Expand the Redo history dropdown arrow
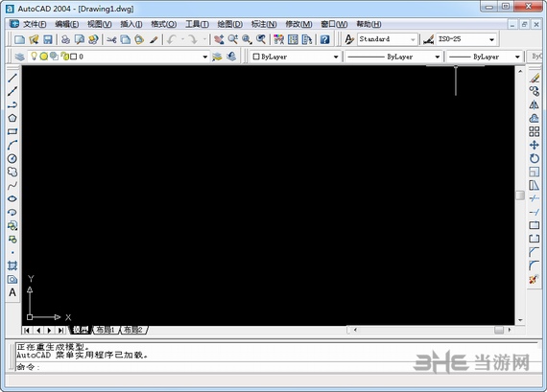 pos(204,39)
